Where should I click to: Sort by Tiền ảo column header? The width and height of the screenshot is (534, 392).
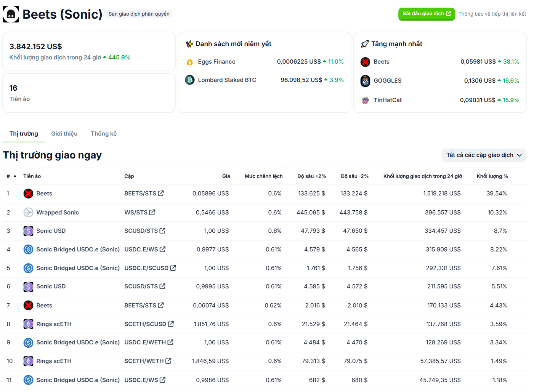pos(32,176)
